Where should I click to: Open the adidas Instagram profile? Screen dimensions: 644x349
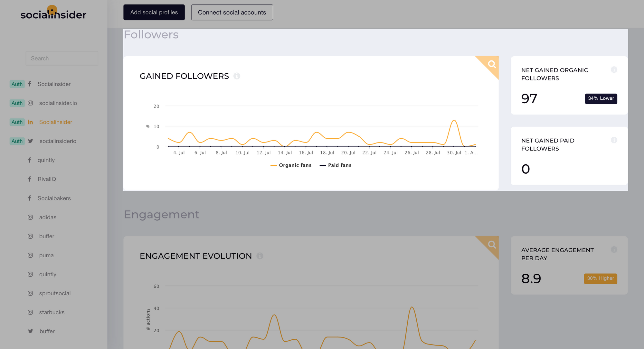coord(48,217)
